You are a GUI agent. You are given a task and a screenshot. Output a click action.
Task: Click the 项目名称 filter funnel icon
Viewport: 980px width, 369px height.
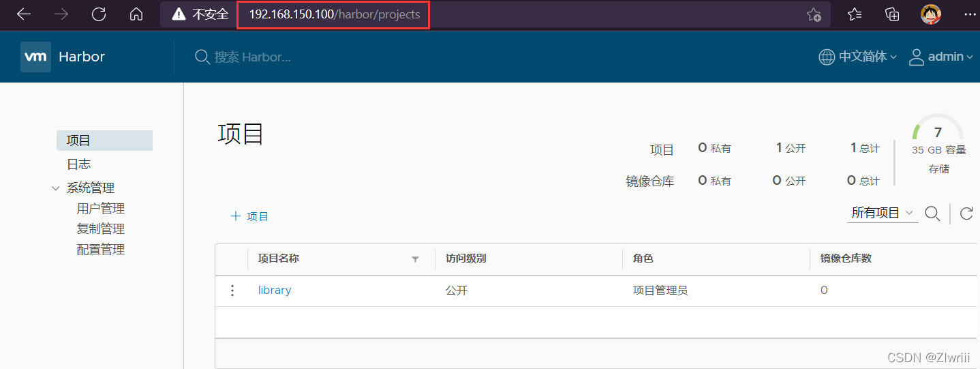415,259
